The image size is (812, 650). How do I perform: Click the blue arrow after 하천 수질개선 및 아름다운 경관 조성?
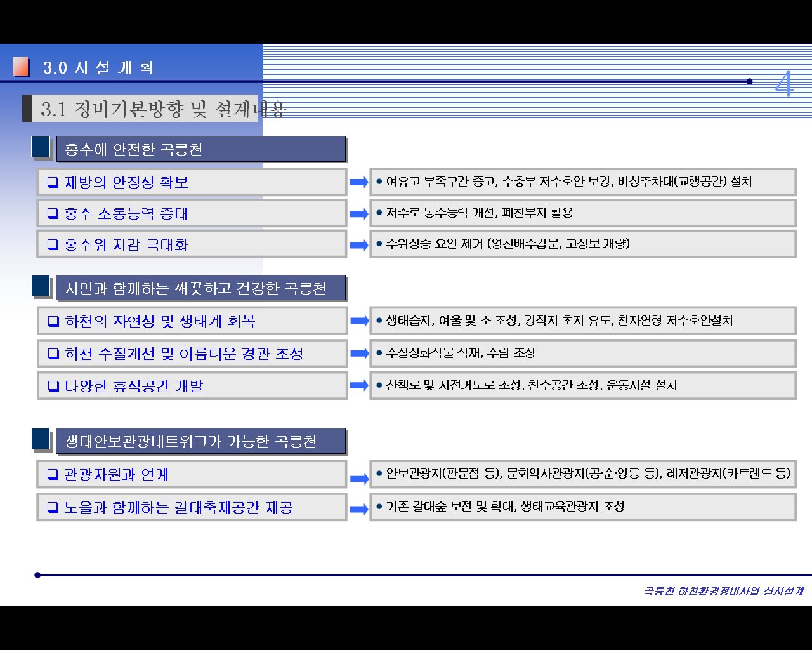click(359, 354)
